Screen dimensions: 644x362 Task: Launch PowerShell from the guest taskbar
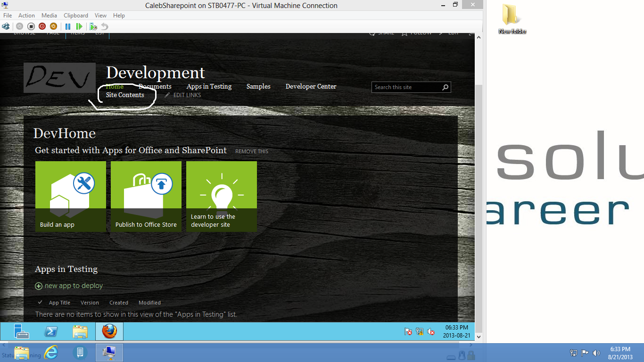(51, 331)
